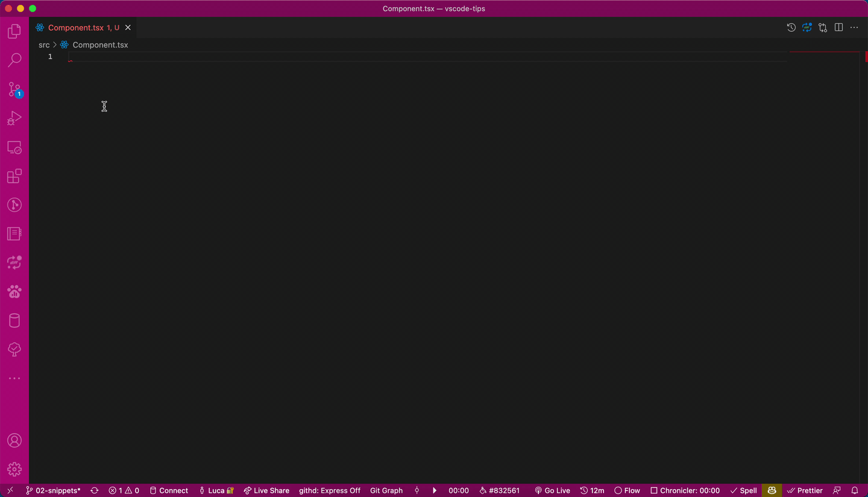Open the remote window indicator in status bar
868x497 pixels.
10,490
